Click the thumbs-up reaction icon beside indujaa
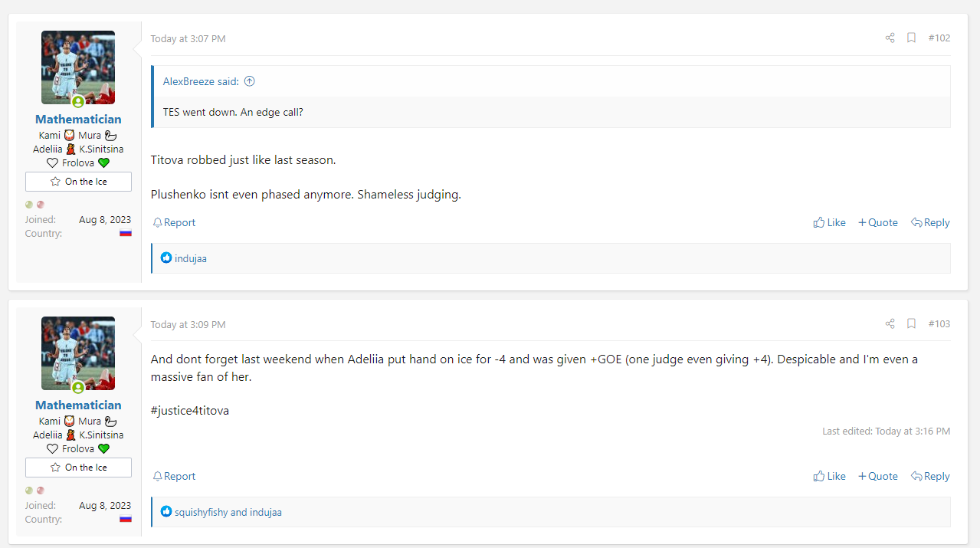Screen dimensions: 980x548 (x=166, y=258)
